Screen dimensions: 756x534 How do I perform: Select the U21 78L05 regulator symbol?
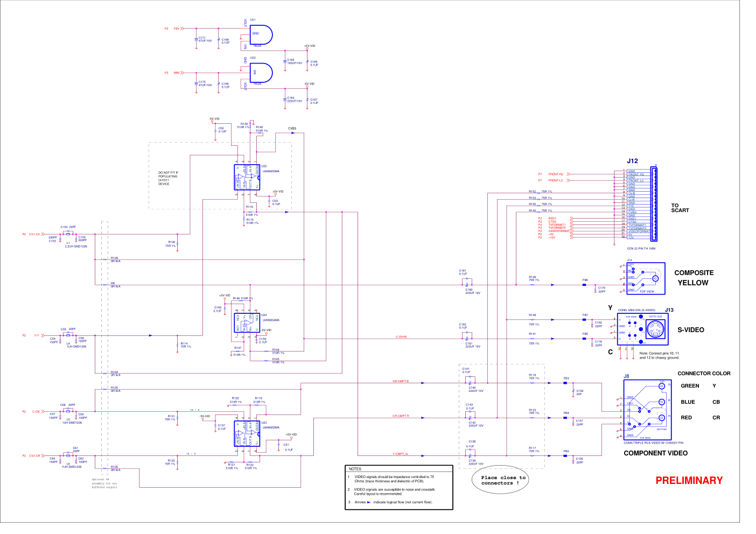point(261,35)
